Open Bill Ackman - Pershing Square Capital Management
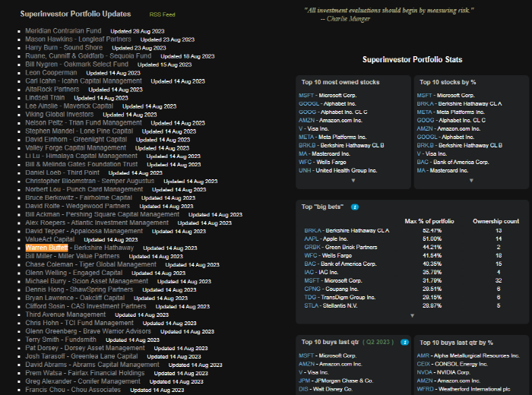 tap(102, 214)
